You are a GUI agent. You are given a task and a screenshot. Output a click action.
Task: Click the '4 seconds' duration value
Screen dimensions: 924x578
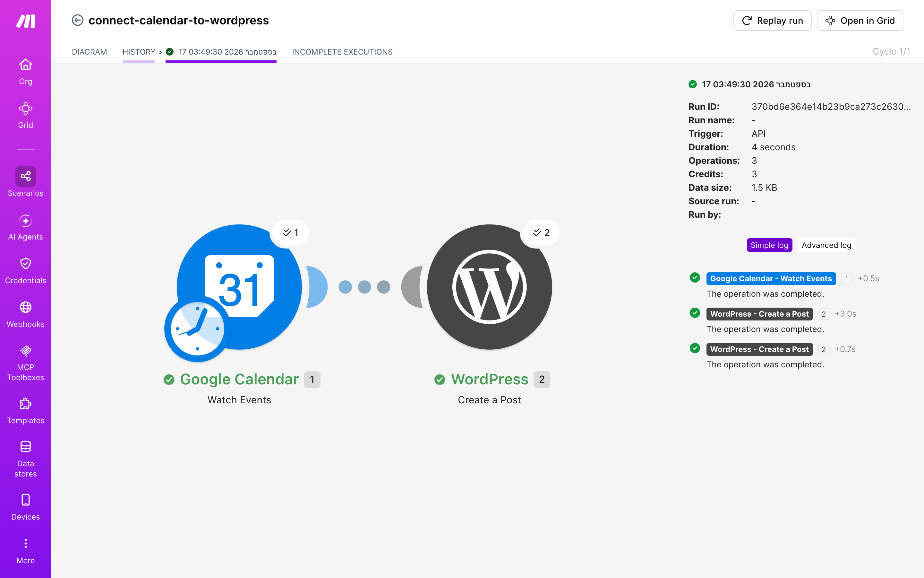pos(773,147)
